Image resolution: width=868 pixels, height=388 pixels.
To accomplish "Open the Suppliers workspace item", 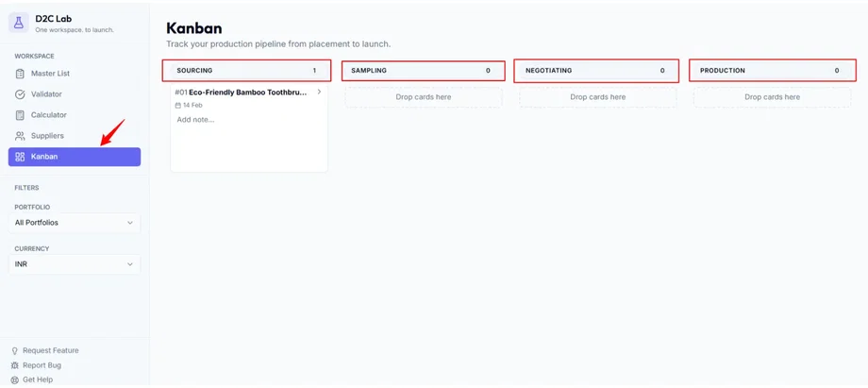I will point(47,136).
